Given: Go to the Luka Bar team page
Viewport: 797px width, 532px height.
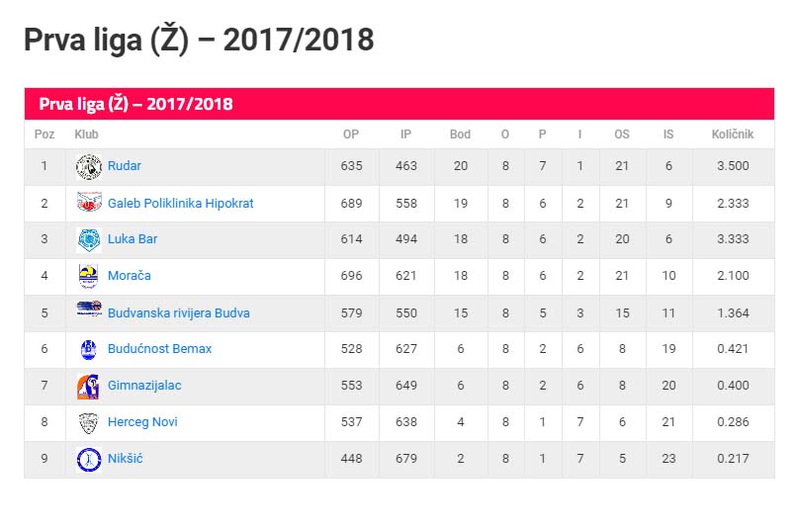Looking at the screenshot, I should point(133,239).
